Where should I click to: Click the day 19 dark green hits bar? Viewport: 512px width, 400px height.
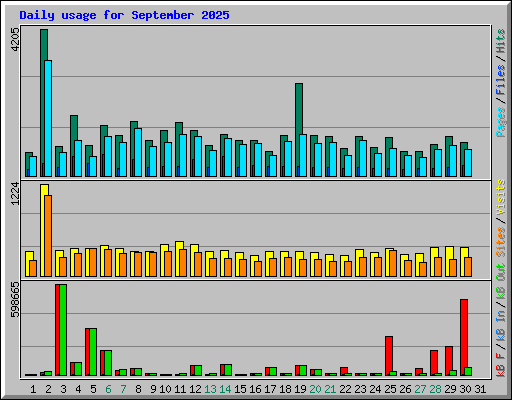[299, 109]
